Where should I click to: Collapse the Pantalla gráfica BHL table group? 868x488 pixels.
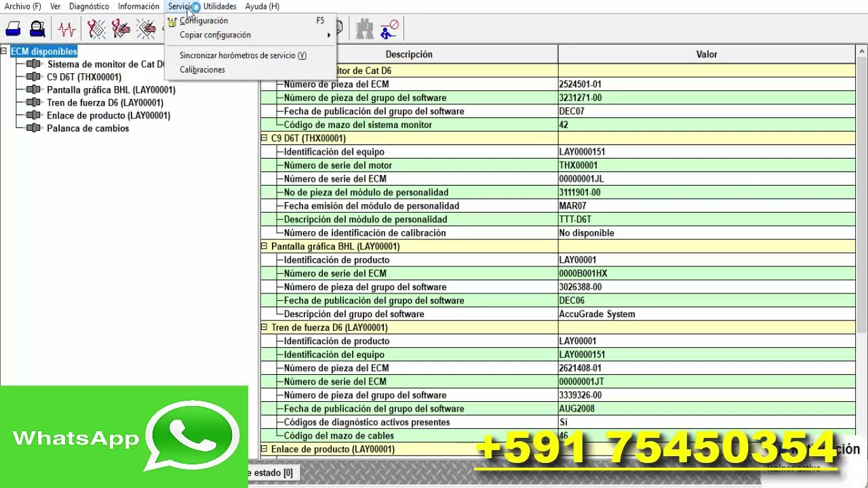coord(264,246)
